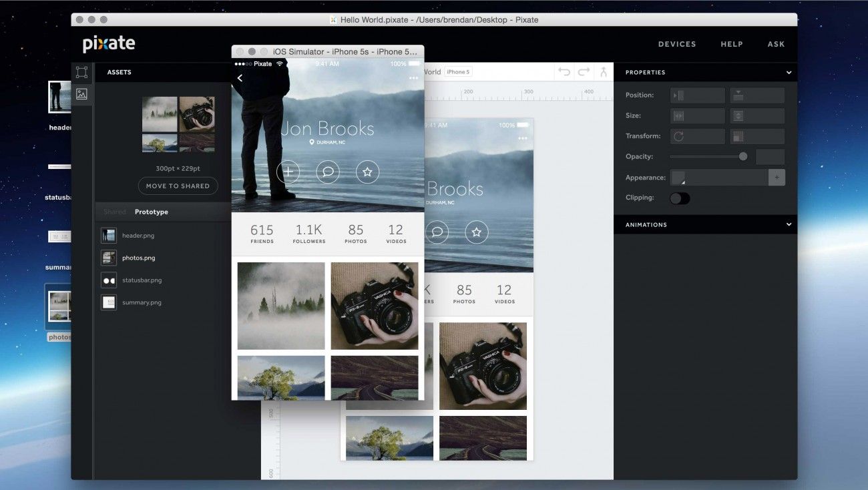Open the ASK menu

pyautogui.click(x=776, y=44)
